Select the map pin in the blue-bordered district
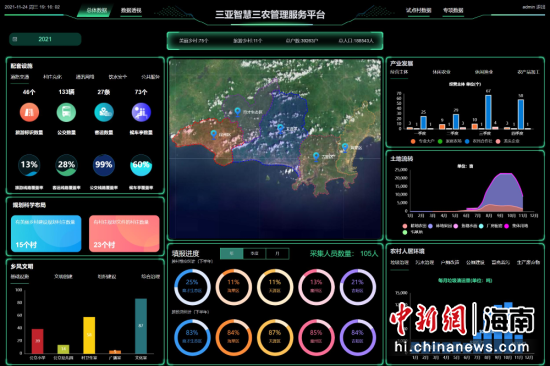The width and height of the screenshot is (550, 366). [280, 129]
